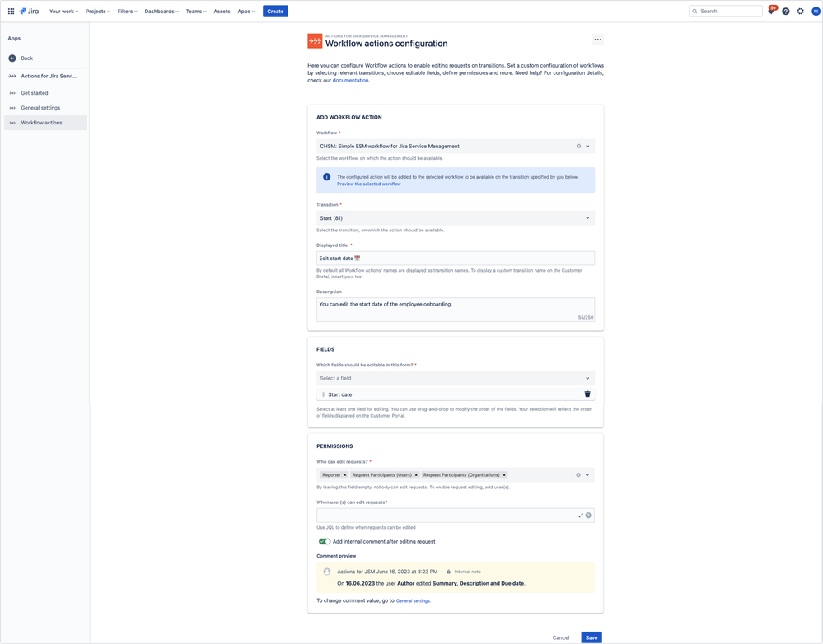Open the notifications bell icon

click(770, 11)
